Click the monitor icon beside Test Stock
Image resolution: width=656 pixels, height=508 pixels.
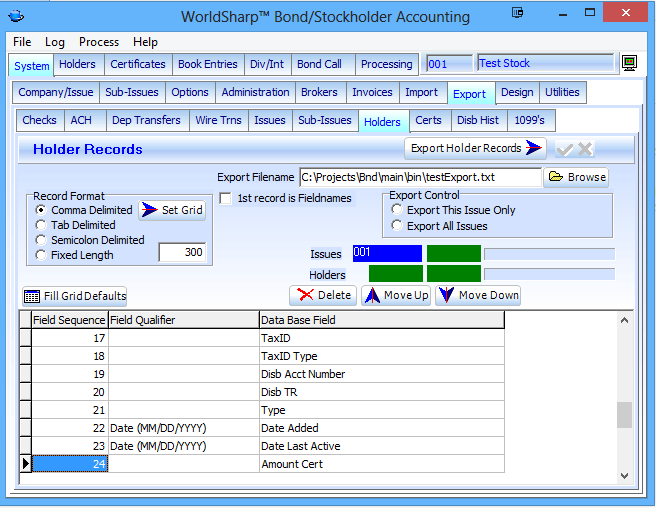pos(629,64)
